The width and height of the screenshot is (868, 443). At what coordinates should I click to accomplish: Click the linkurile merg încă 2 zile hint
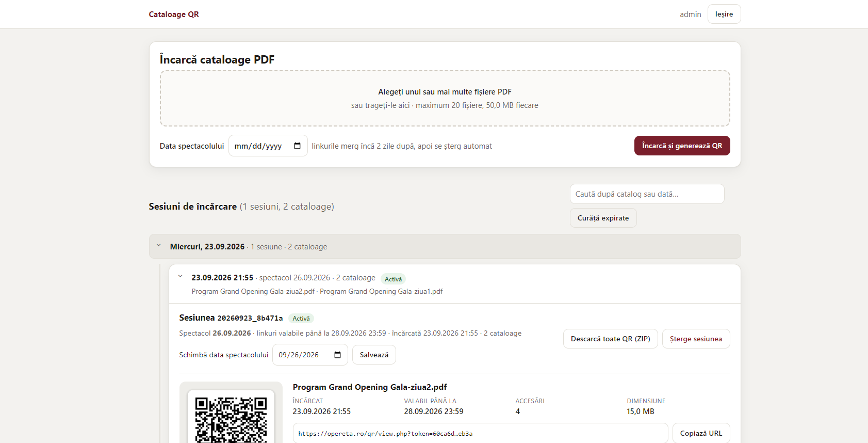click(x=402, y=146)
